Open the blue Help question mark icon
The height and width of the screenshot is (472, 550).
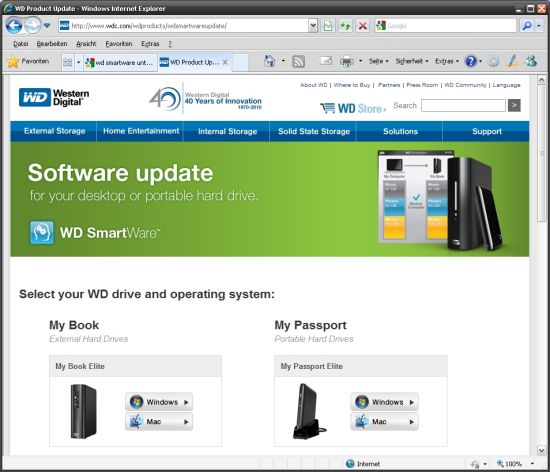[x=470, y=61]
